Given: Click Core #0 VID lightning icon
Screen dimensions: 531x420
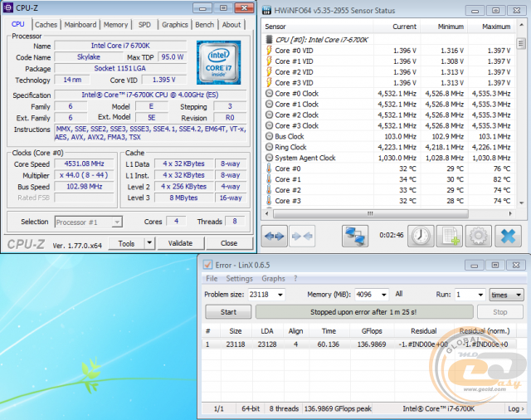Looking at the screenshot, I should click(x=269, y=51).
